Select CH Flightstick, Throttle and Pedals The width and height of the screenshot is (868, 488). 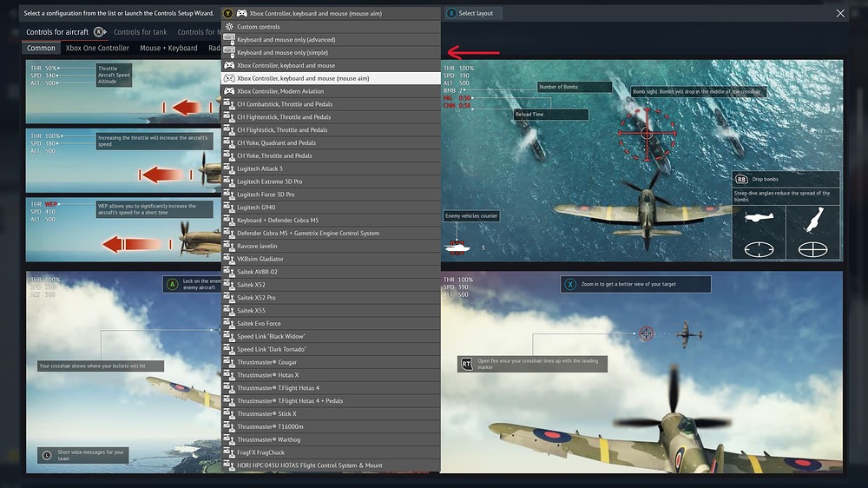coord(331,129)
